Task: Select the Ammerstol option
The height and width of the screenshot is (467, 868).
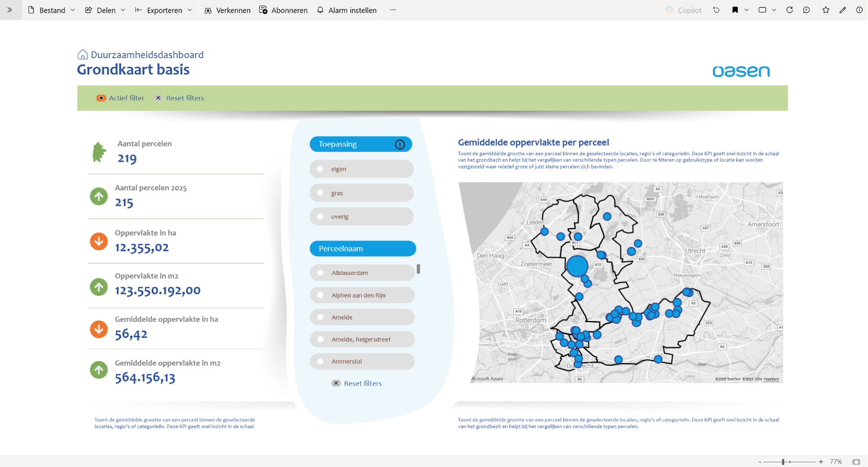Action: pyautogui.click(x=362, y=362)
